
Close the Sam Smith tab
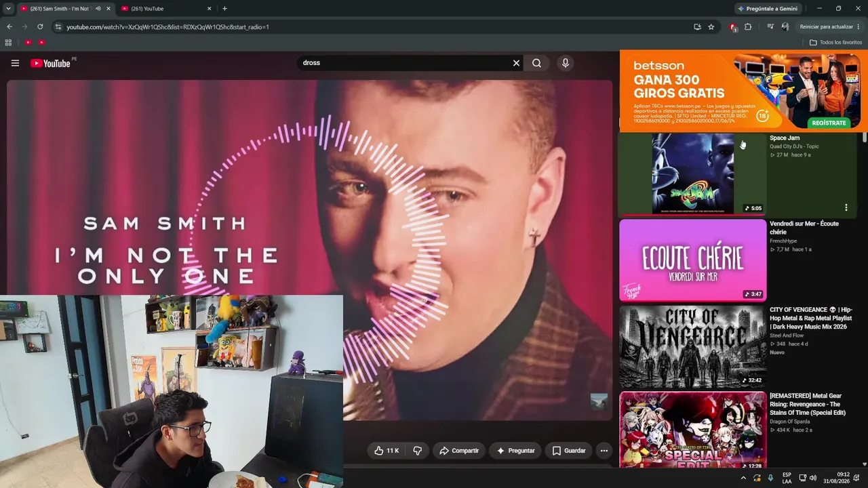coord(108,9)
